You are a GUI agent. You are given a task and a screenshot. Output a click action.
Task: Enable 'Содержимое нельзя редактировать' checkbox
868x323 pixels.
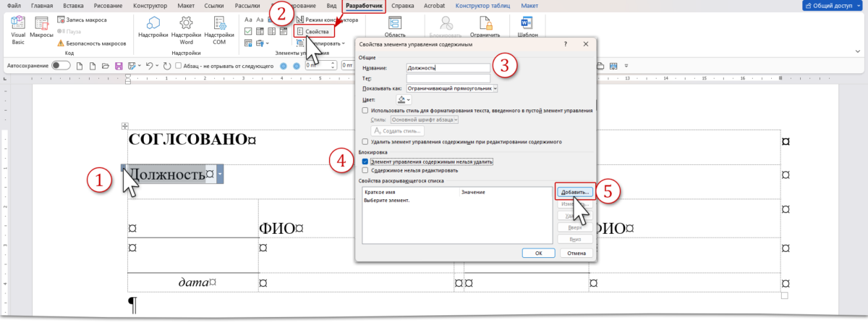365,170
